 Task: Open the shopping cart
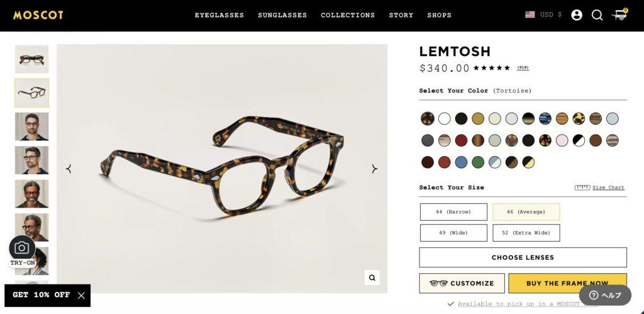619,15
